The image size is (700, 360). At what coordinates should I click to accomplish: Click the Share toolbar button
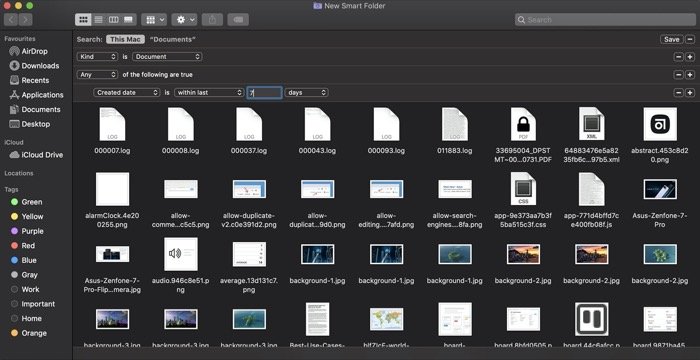point(212,20)
